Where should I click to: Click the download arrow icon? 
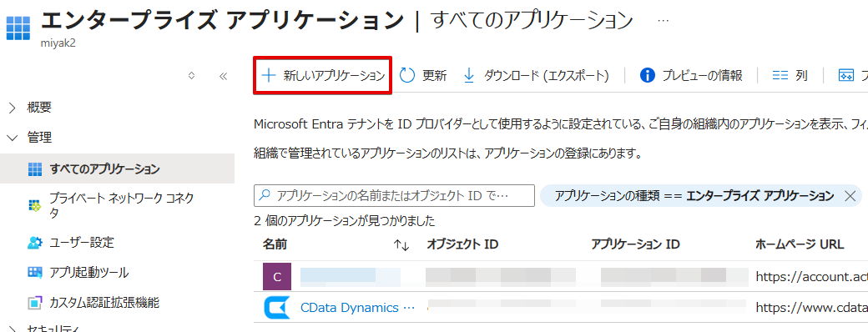point(469,76)
